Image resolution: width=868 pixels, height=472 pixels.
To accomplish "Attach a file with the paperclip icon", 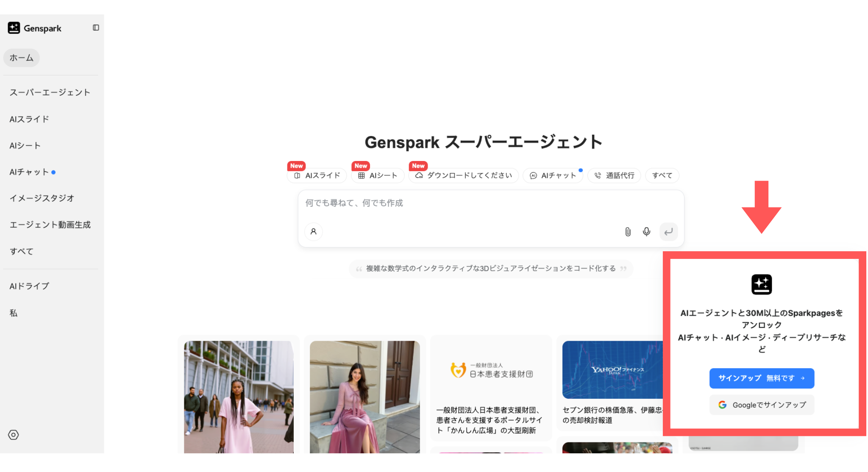I will click(x=628, y=232).
